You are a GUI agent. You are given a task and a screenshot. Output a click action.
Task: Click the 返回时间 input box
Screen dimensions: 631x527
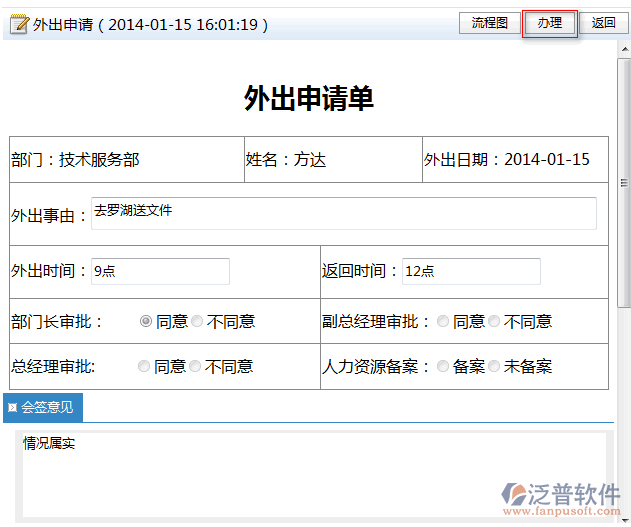[x=471, y=271]
